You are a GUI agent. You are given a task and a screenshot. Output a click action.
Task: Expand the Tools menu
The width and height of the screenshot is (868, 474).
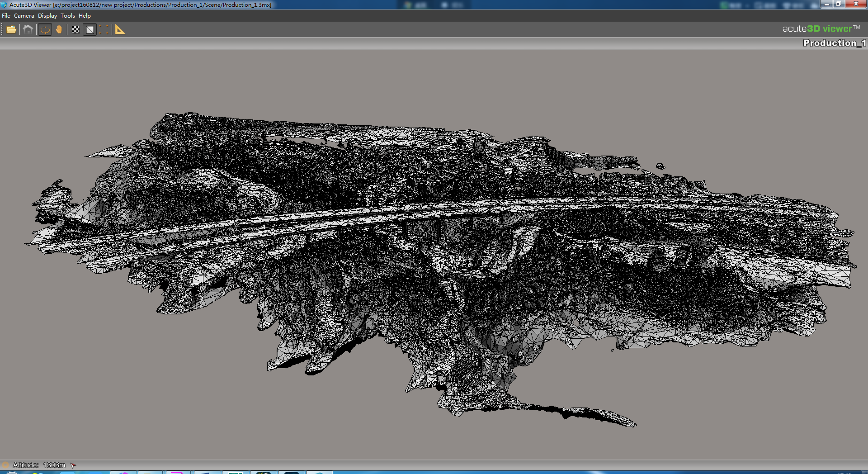(x=68, y=16)
